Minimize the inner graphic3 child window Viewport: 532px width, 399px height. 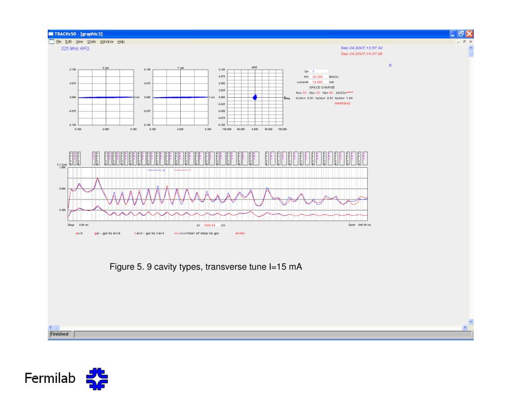click(458, 42)
